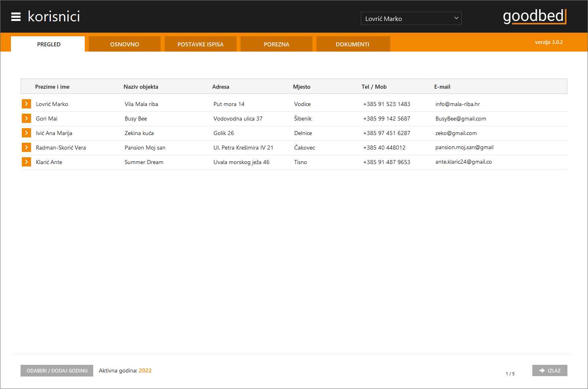Click the E-mail column header
Image resolution: width=588 pixels, height=389 pixels.
[x=442, y=87]
